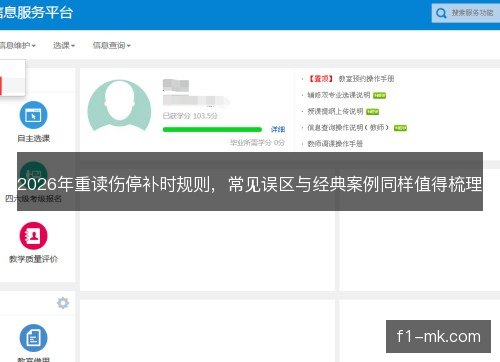Click the green credit progress bar
Image resolution: width=500 pixels, height=362 pixels.
(212, 129)
